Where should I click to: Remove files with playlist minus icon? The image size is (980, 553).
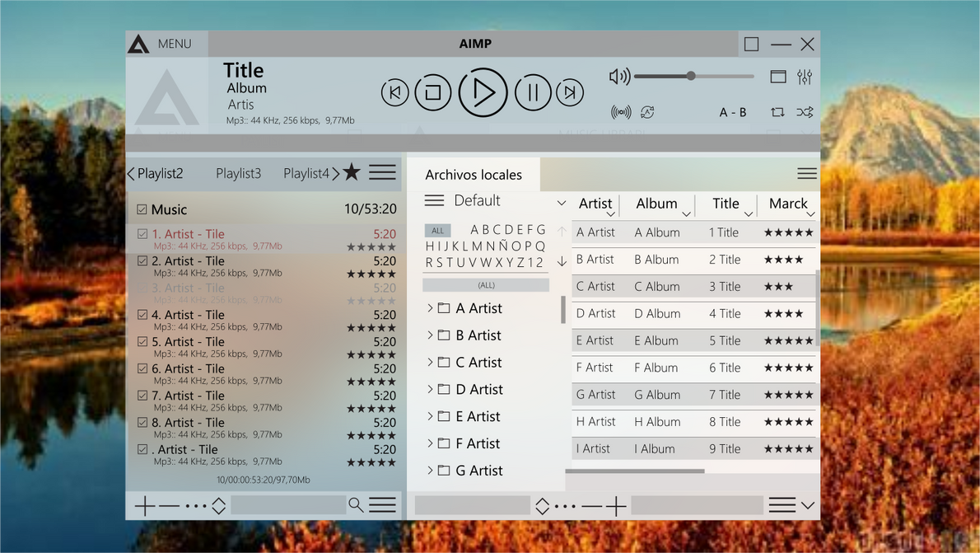coord(170,505)
